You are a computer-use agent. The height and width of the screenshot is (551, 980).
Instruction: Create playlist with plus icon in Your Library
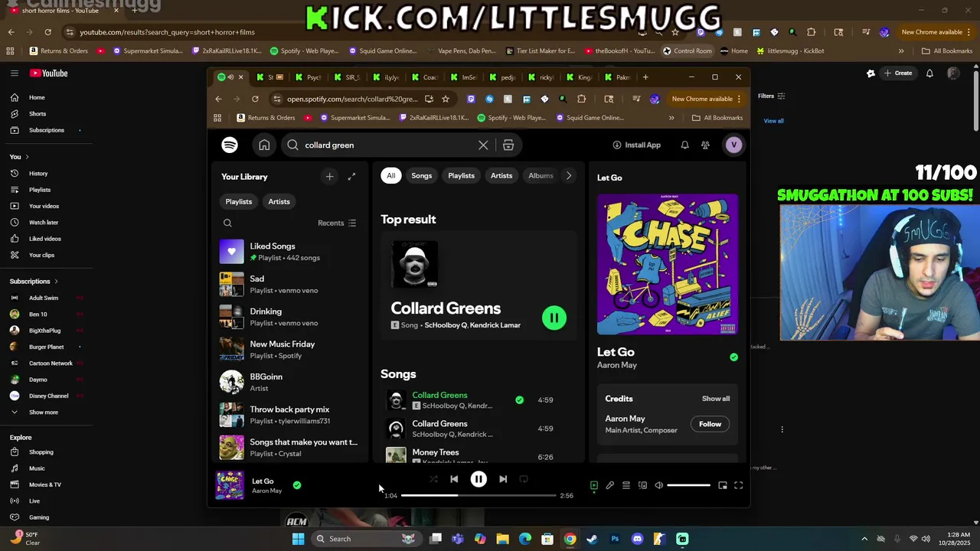[x=329, y=177]
